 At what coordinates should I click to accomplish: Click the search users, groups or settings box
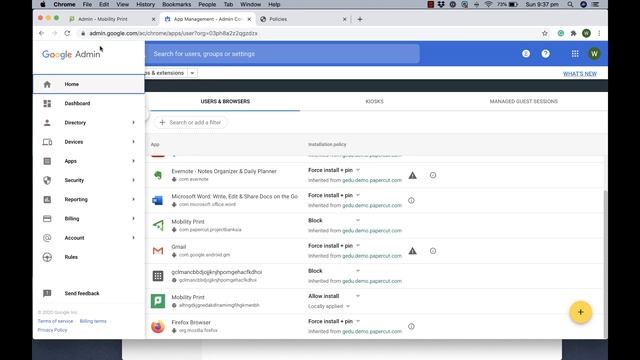[282, 53]
